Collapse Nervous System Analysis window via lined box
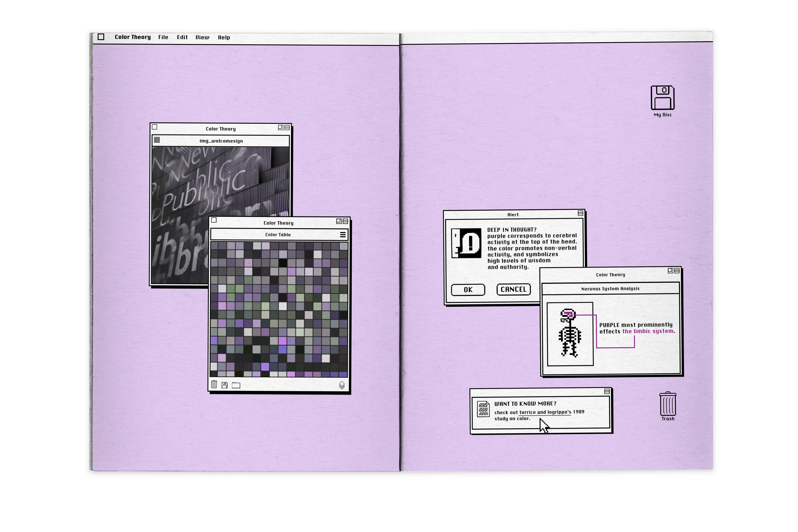Screen dimensions: 798x532 (677, 271)
